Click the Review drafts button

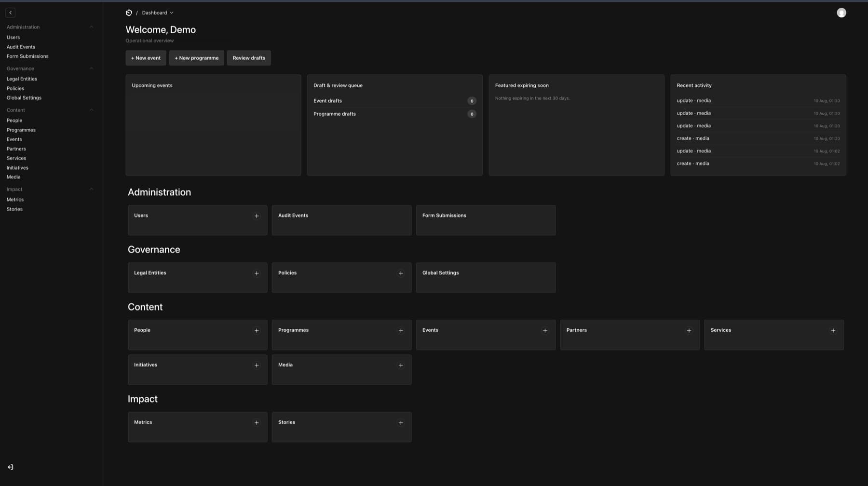coord(249,58)
